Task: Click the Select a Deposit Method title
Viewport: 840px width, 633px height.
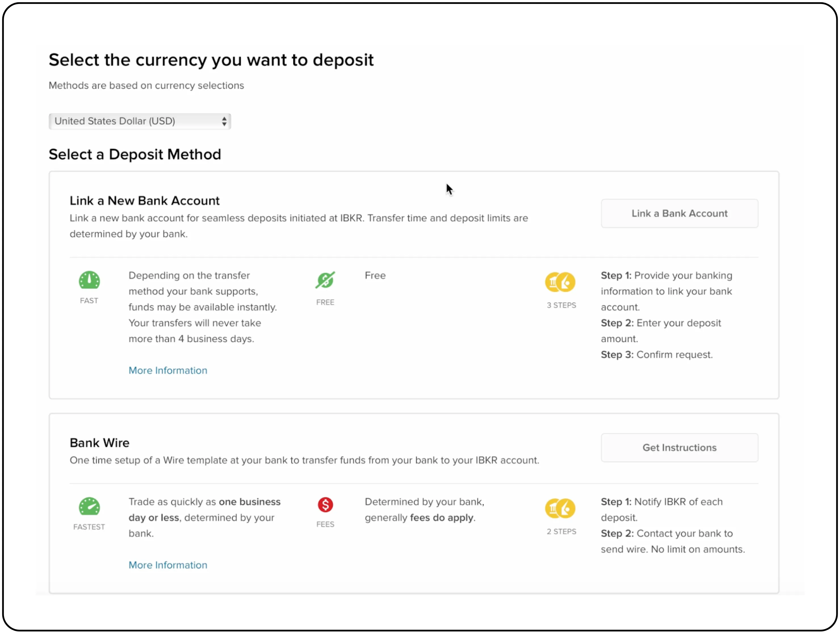Action: coord(135,154)
